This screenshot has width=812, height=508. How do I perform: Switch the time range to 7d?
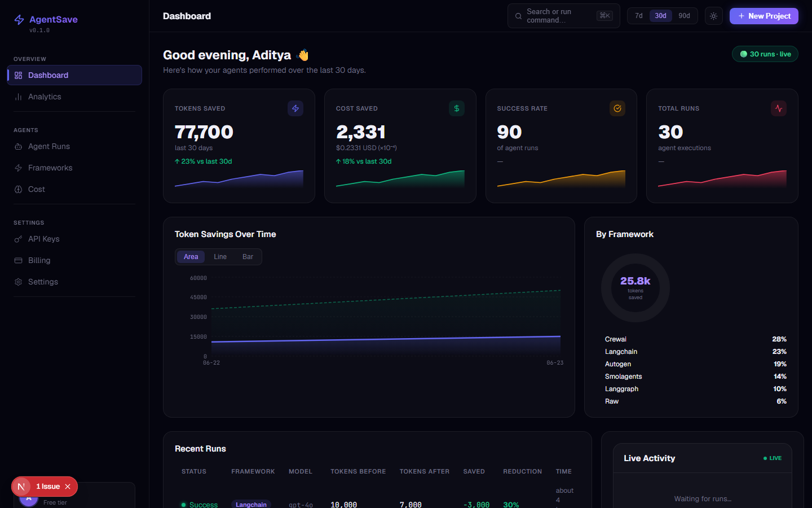(x=639, y=16)
